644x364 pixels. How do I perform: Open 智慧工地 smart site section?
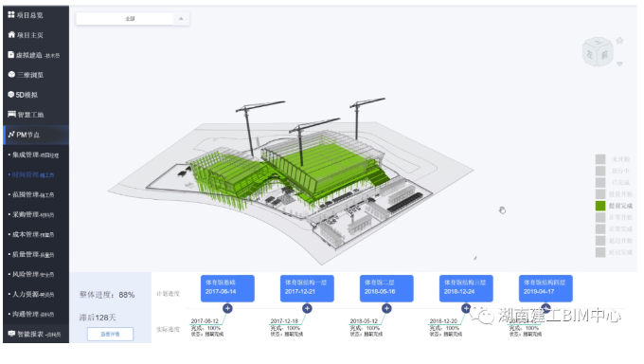[36, 115]
